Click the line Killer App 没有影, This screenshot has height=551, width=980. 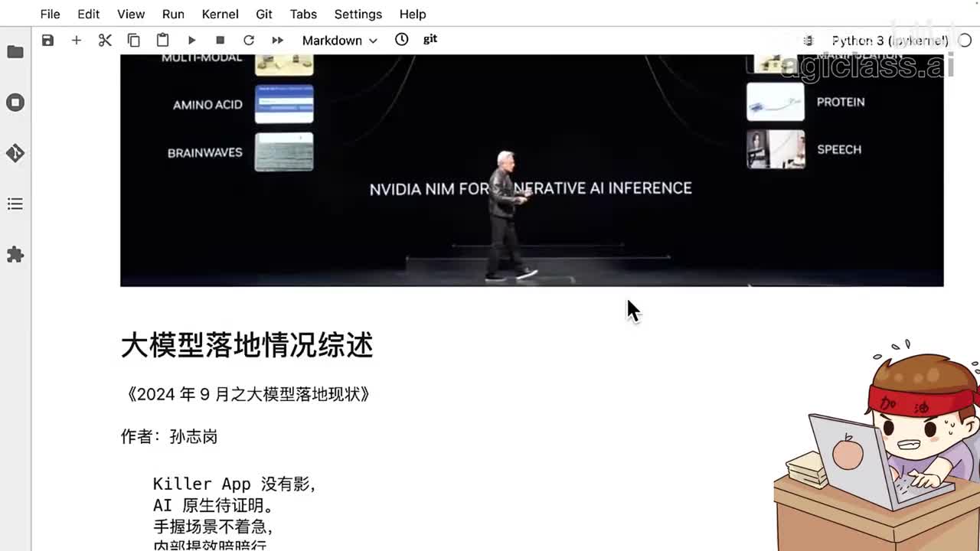(234, 484)
